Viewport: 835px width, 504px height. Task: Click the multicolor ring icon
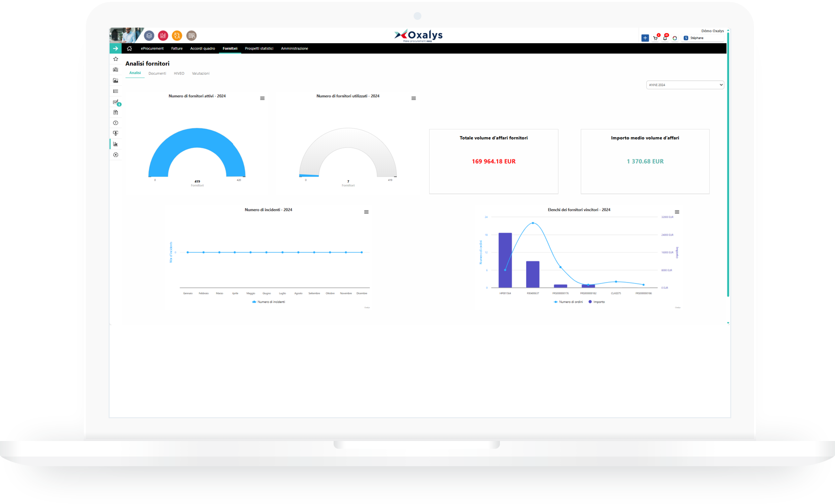[x=674, y=38]
